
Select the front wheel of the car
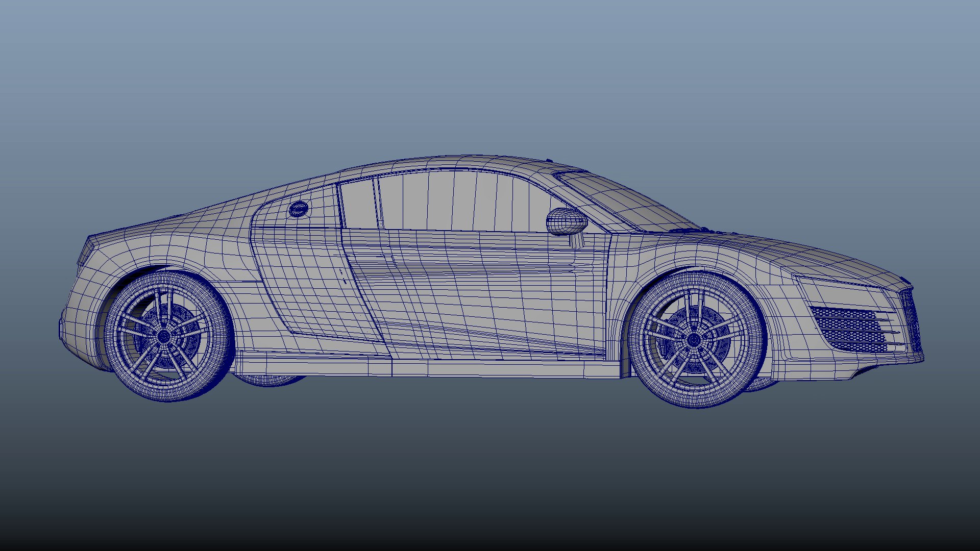coord(697,339)
